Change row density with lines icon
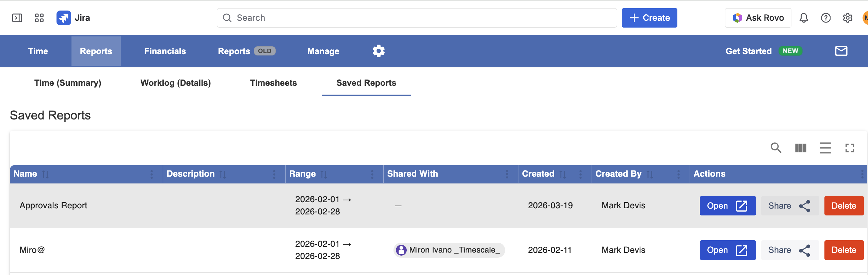868x275 pixels. 825,148
